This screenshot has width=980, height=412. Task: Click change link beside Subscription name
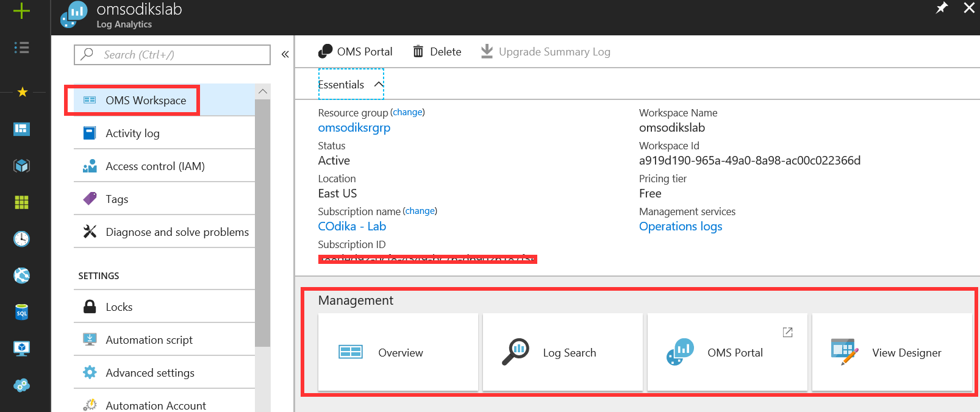tap(420, 211)
